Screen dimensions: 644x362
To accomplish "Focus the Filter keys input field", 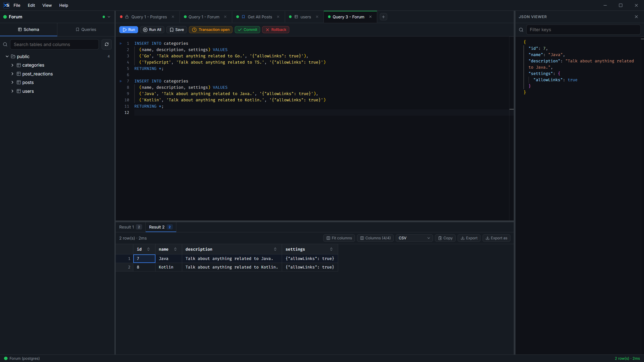I will coord(583,30).
